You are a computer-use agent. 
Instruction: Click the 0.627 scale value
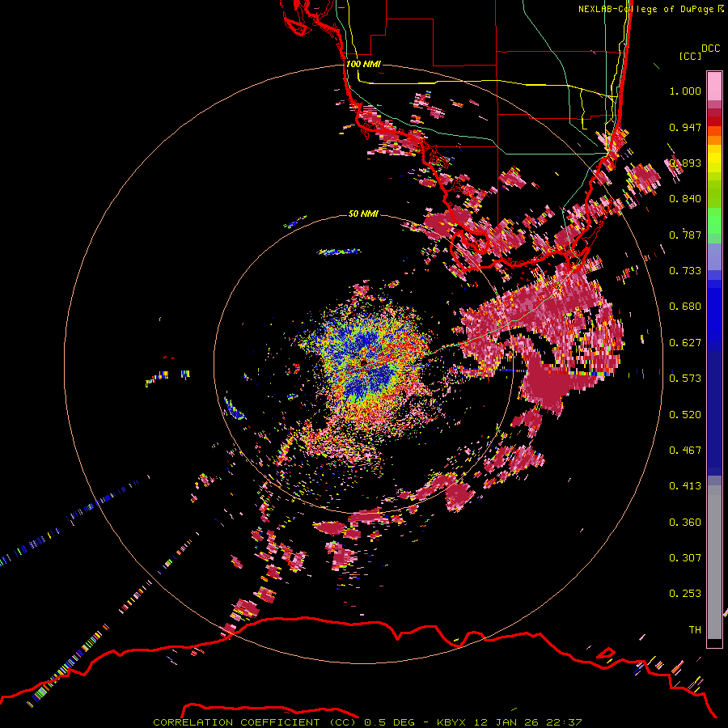click(685, 343)
